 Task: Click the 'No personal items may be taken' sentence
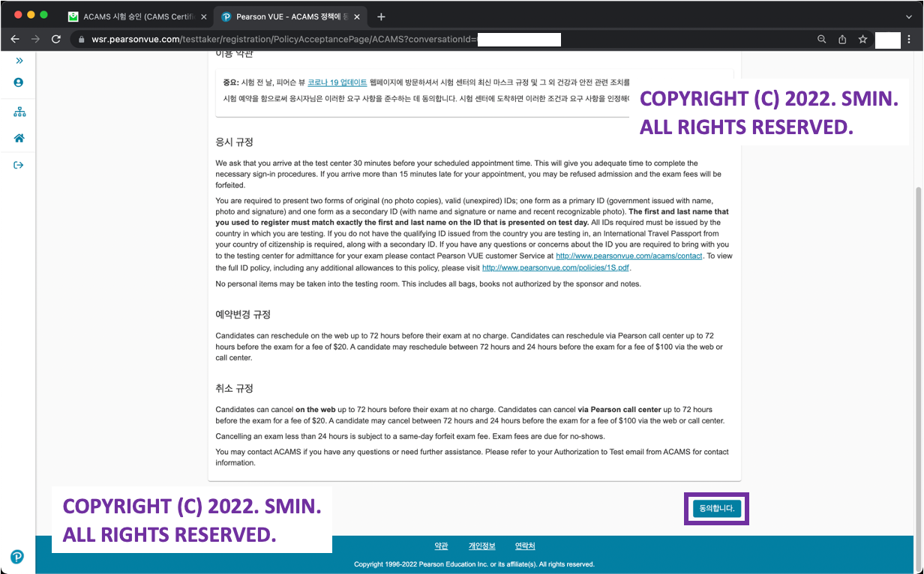[x=428, y=284]
